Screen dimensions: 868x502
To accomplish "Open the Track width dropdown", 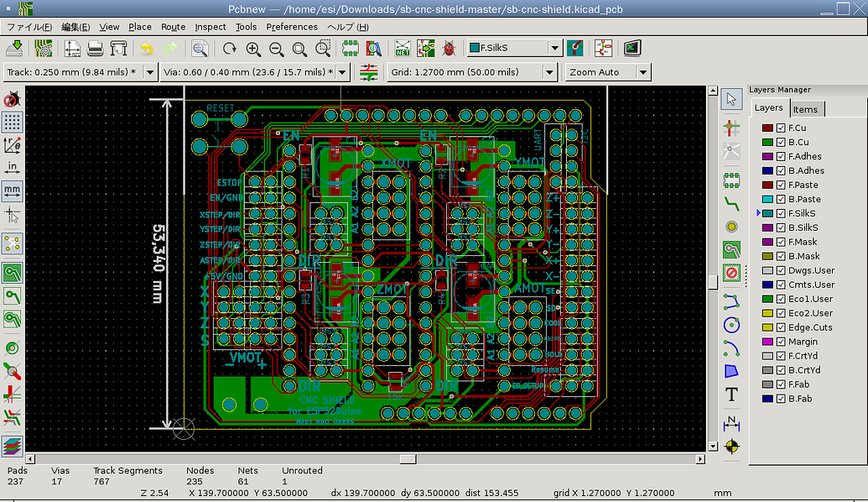I will pyautogui.click(x=149, y=72).
